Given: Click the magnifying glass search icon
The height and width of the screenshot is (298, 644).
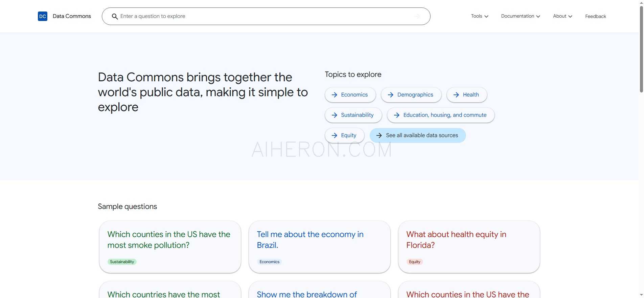Looking at the screenshot, I should tap(115, 16).
